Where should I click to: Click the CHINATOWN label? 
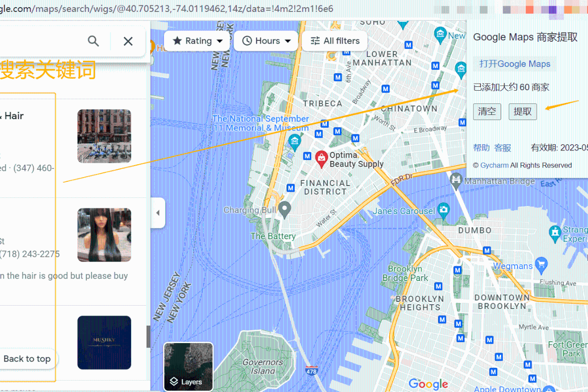coord(409,108)
